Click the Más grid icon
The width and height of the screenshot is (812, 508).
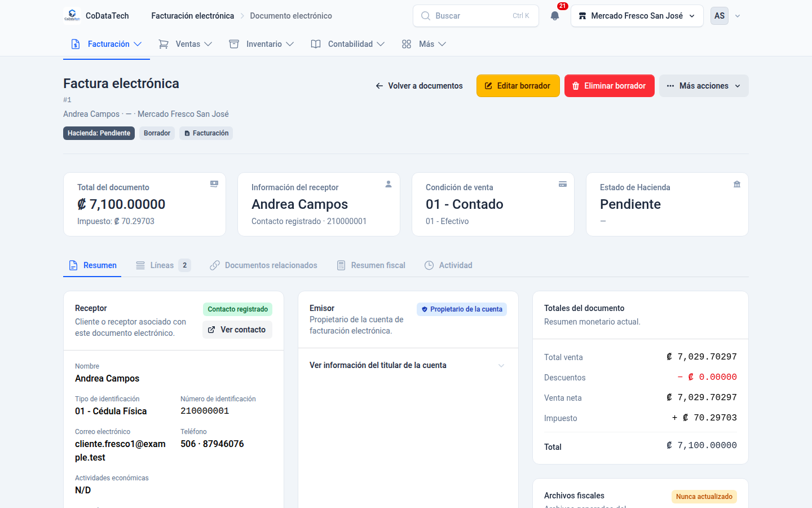(x=407, y=44)
